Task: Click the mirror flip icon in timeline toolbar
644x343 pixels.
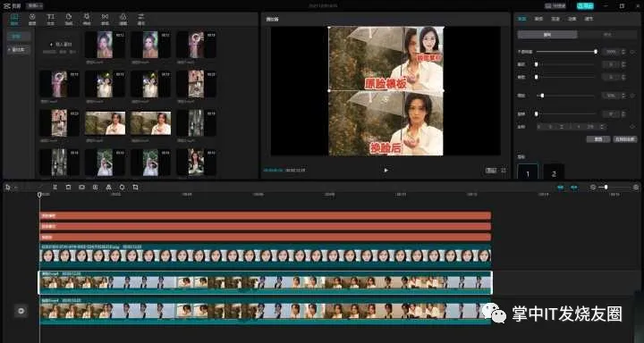Action: tap(108, 187)
